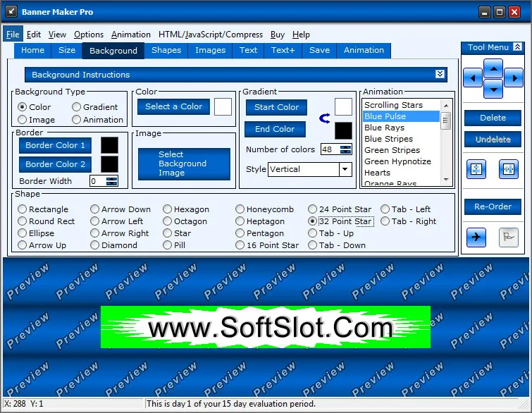Open the Animation menu in menu bar

131,35
